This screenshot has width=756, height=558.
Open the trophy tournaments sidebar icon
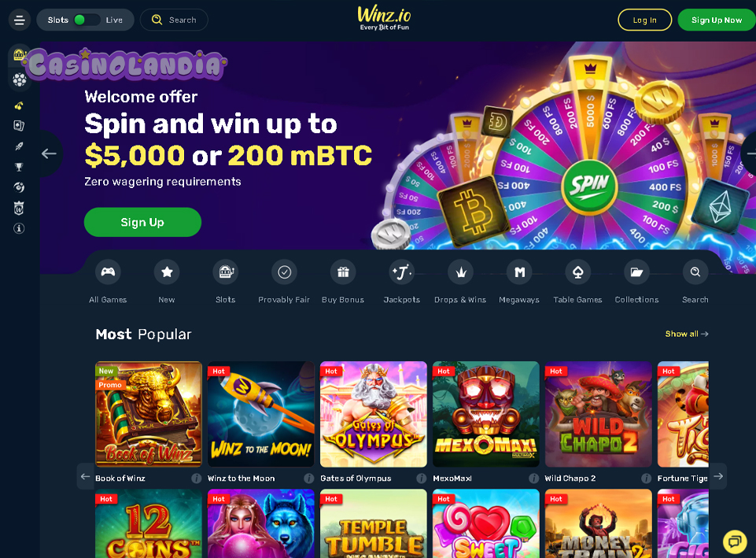[x=19, y=167]
